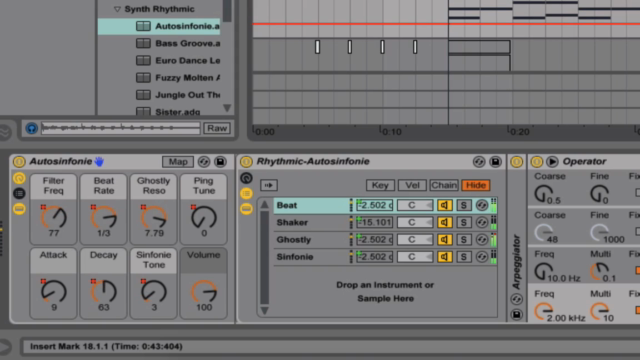Click the Raw preview button
The width and height of the screenshot is (640, 360).
point(217,128)
